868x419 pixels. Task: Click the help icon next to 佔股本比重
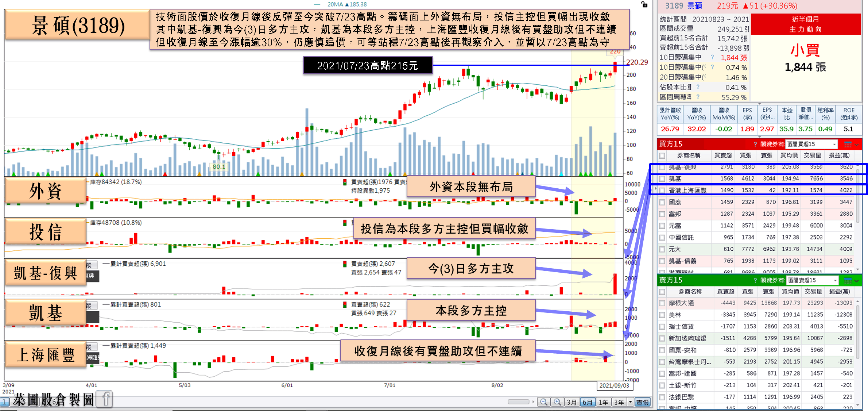pos(698,87)
